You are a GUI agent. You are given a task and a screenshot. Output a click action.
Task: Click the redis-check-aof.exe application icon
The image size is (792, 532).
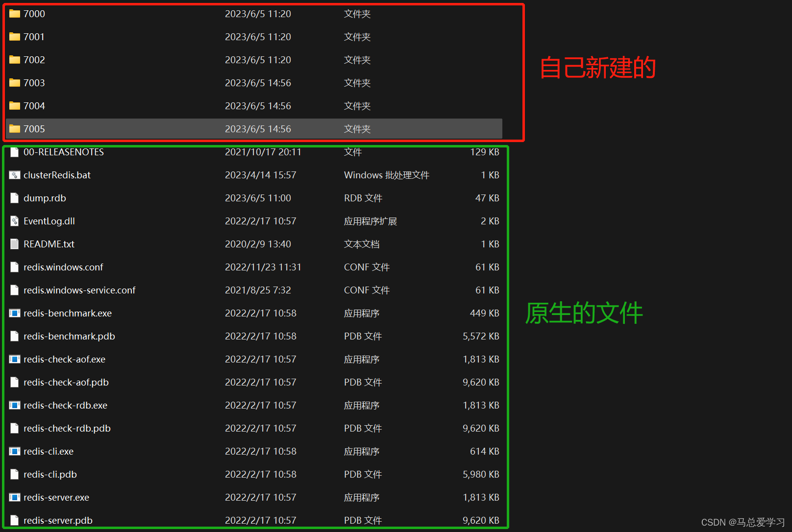[x=15, y=359]
